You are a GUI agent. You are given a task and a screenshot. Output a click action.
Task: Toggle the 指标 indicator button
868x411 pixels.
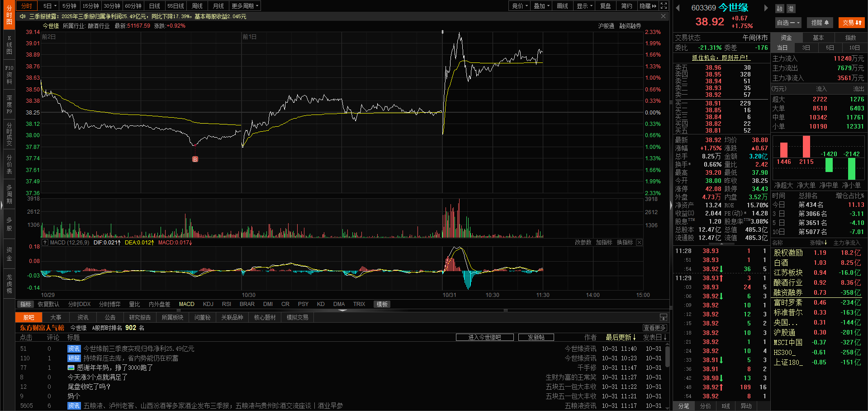25,304
